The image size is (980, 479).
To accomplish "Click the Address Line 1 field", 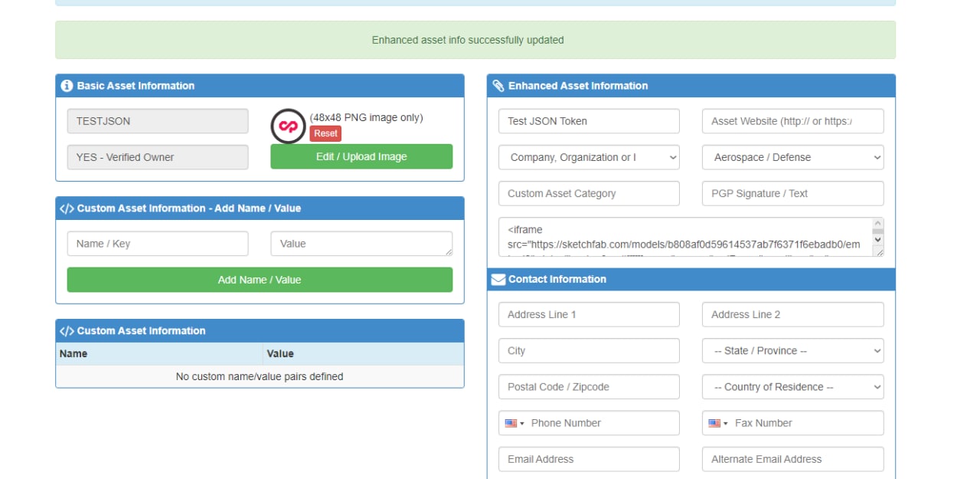I will pos(589,314).
